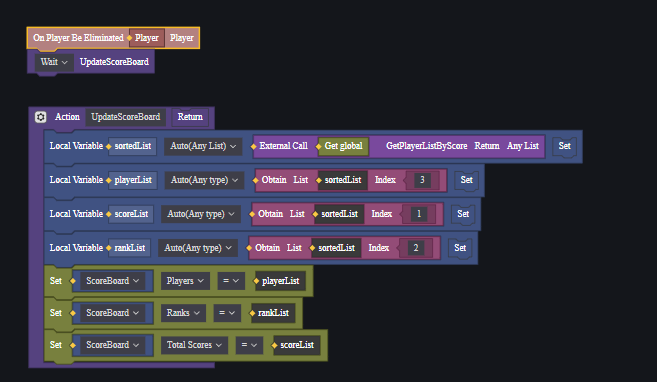The image size is (657, 382).
Task: Click the gear icon on Action block
Action: 41,117
